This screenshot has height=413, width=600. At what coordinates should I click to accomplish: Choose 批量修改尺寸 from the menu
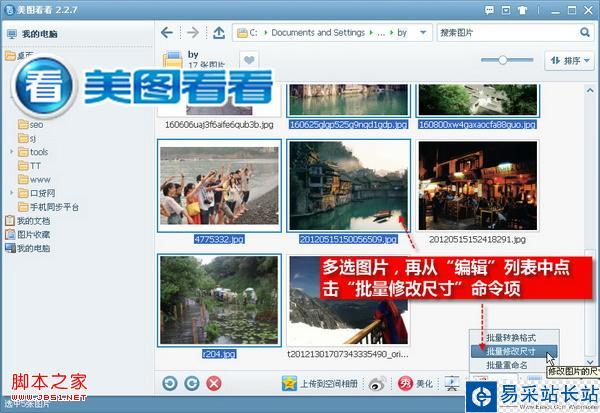click(514, 351)
